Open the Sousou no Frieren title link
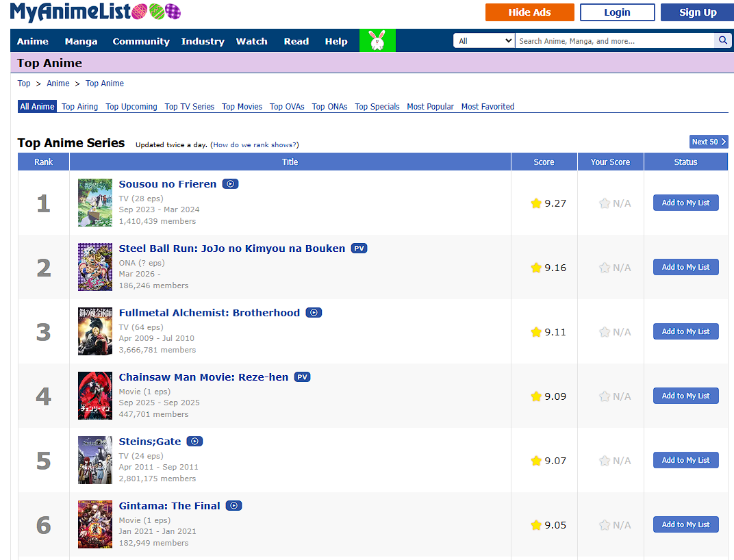This screenshot has width=734, height=560. 168,184
